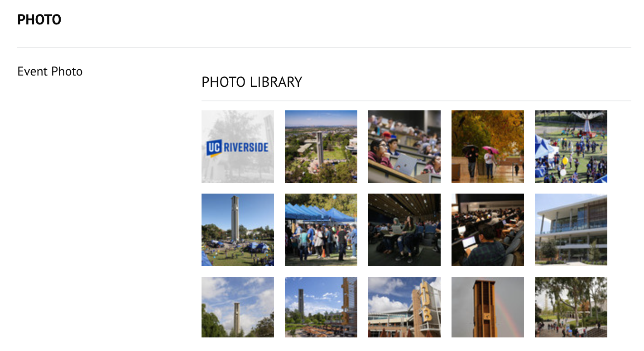This screenshot has height=351, width=644.
Task: Pick bell tower against cloudy sky photo
Action: [x=238, y=307]
